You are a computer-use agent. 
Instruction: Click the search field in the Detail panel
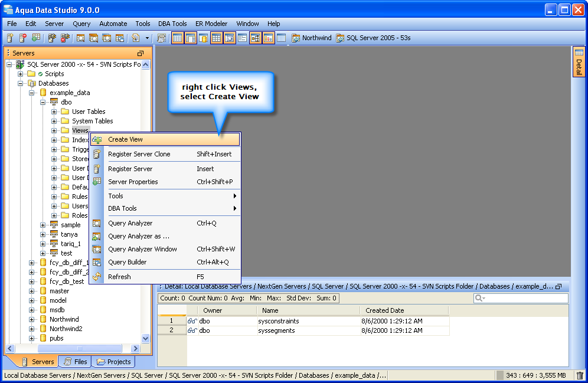[x=521, y=298]
